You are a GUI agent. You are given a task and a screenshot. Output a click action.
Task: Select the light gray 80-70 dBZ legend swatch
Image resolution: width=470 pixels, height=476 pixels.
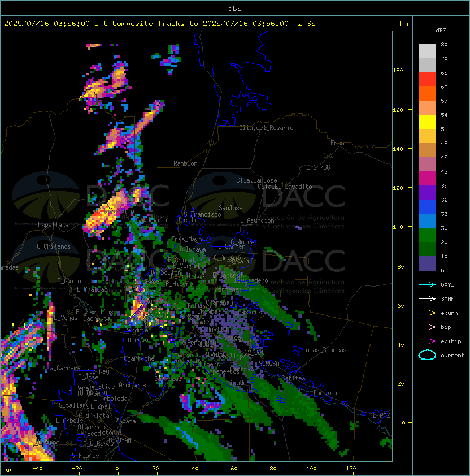tap(427, 51)
